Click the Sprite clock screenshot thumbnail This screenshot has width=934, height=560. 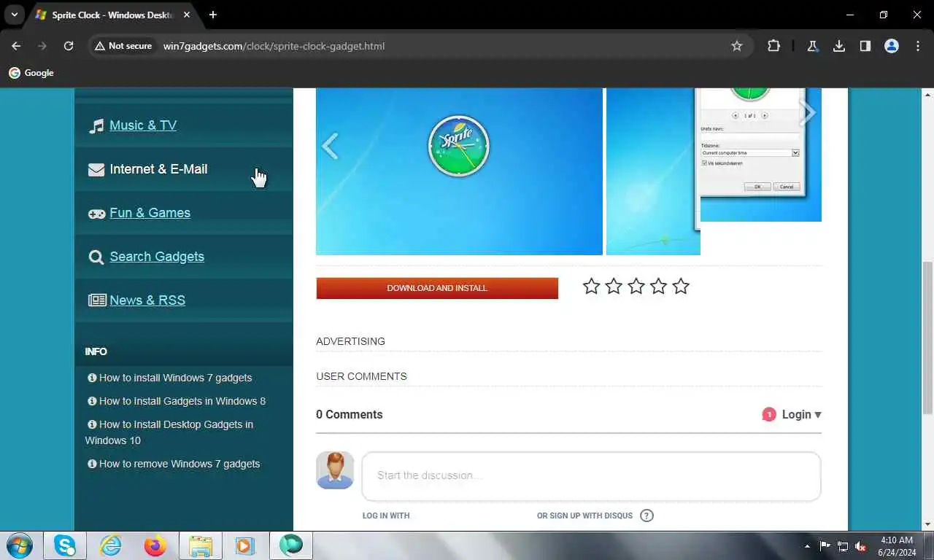point(459,171)
